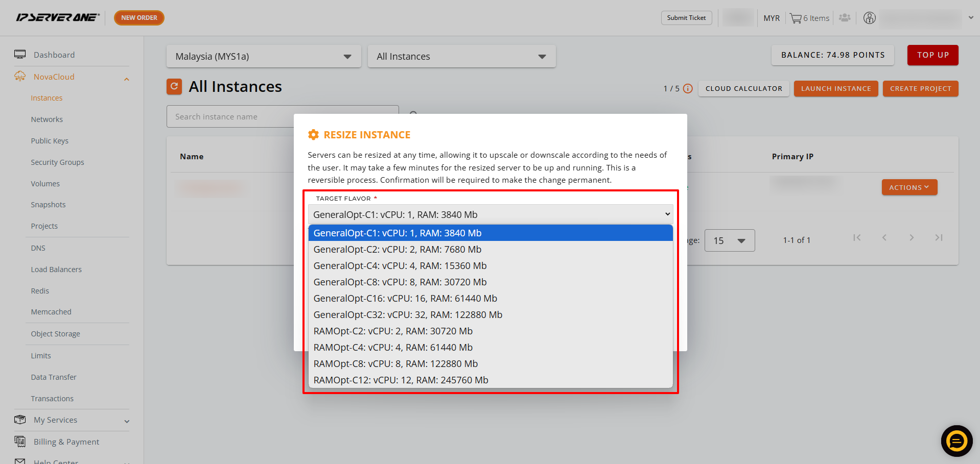This screenshot has height=464, width=980.
Task: Open the Cloud Calculator
Action: pyautogui.click(x=744, y=88)
